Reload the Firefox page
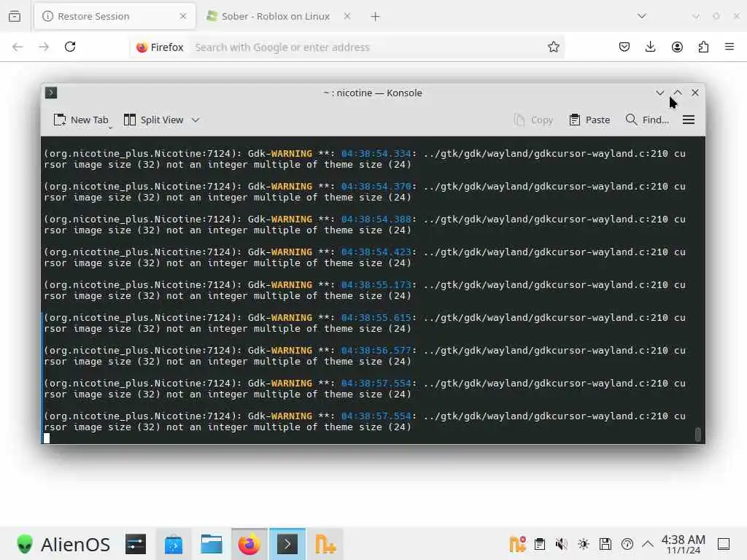The width and height of the screenshot is (747, 560). pyautogui.click(x=70, y=47)
